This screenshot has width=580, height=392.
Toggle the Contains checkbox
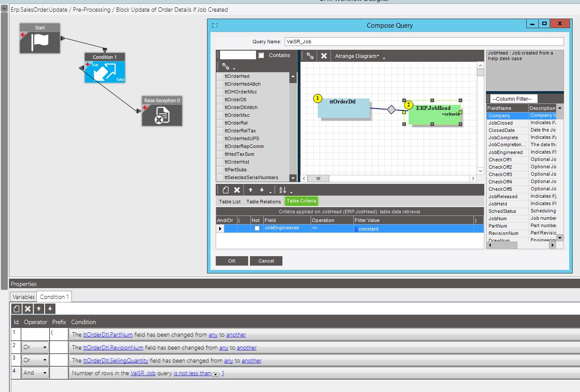[x=261, y=55]
